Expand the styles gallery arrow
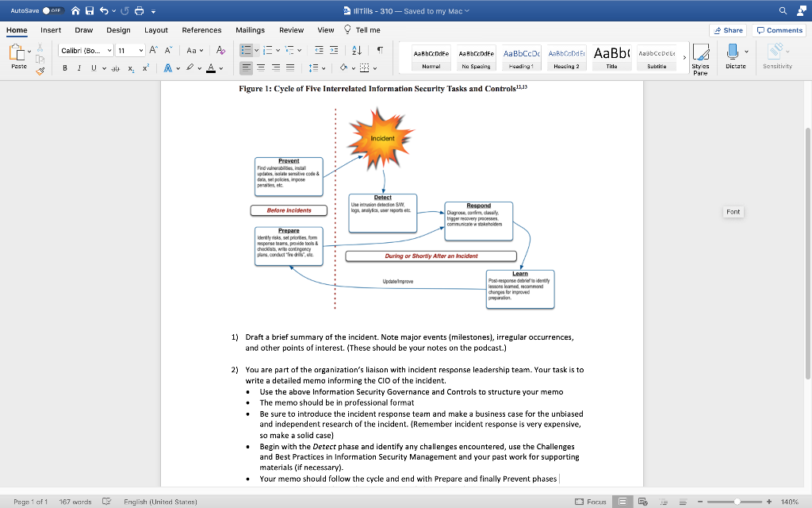The image size is (812, 508). tap(684, 57)
